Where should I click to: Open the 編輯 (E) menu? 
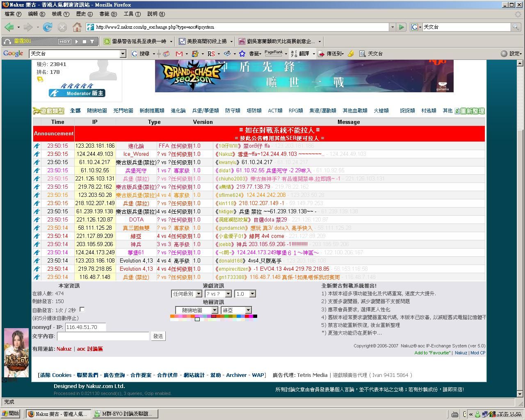click(36, 14)
